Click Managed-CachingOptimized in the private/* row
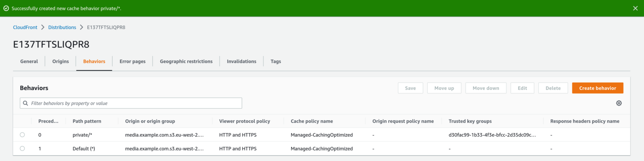The image size is (644, 161). click(x=322, y=135)
